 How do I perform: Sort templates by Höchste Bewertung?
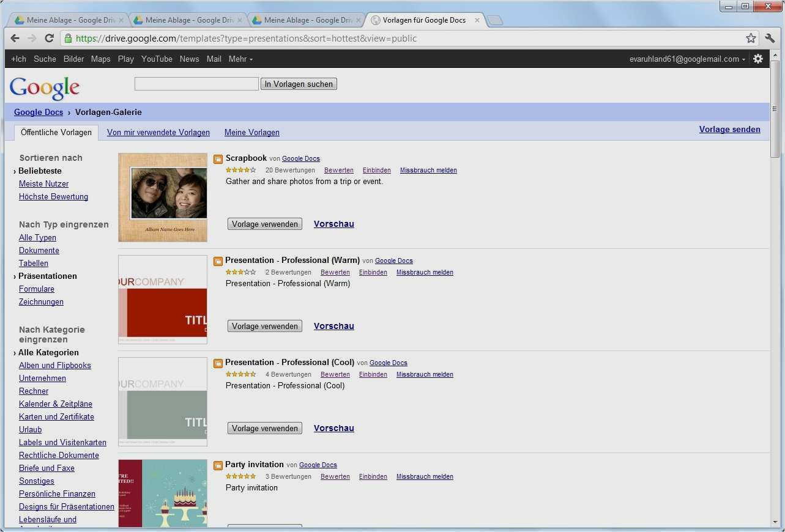click(x=53, y=197)
